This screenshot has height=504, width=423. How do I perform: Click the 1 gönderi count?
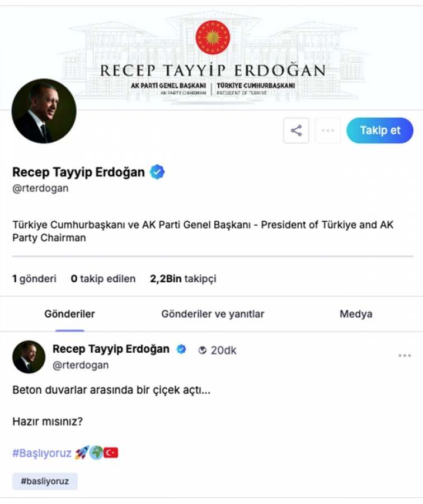(x=34, y=279)
